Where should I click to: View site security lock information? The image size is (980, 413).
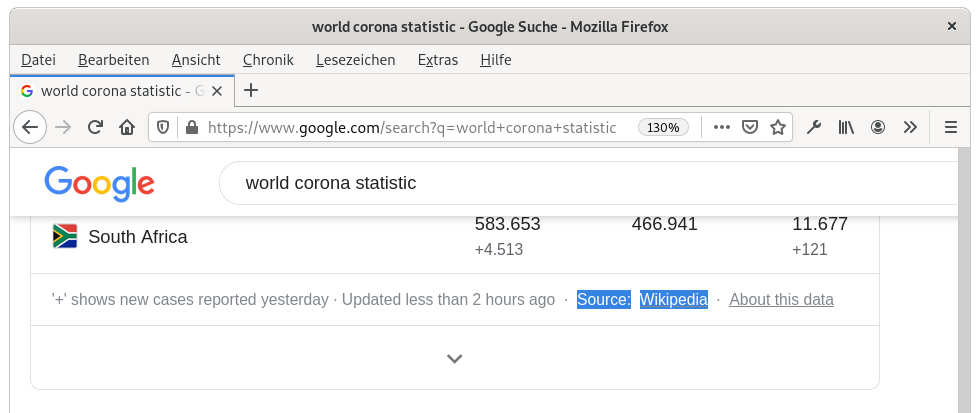[x=190, y=128]
